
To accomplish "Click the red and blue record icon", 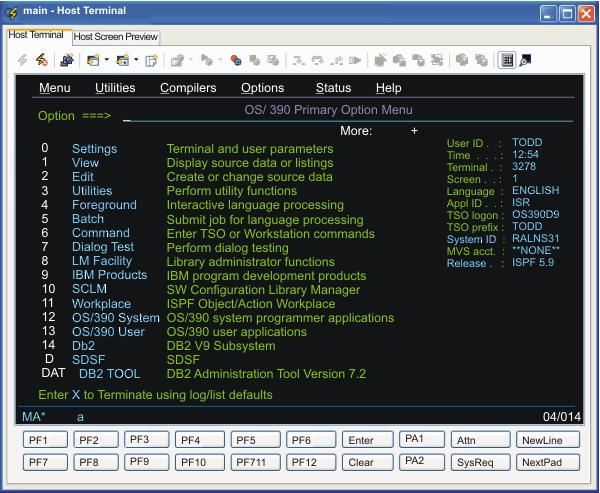I will (236, 60).
